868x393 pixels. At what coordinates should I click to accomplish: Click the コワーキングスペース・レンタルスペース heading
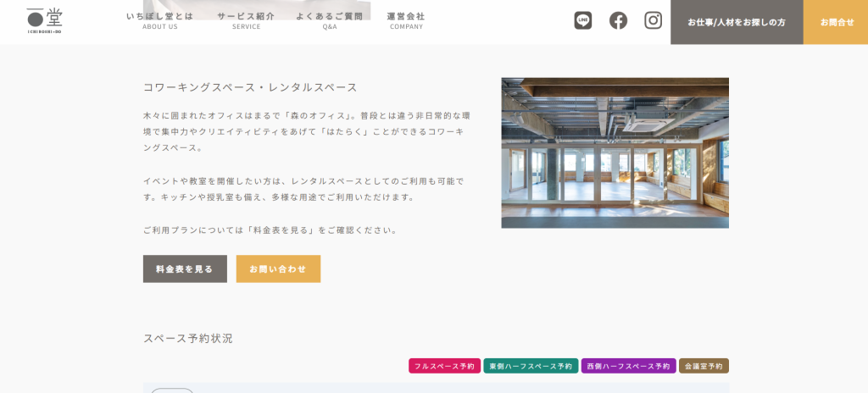coord(250,87)
